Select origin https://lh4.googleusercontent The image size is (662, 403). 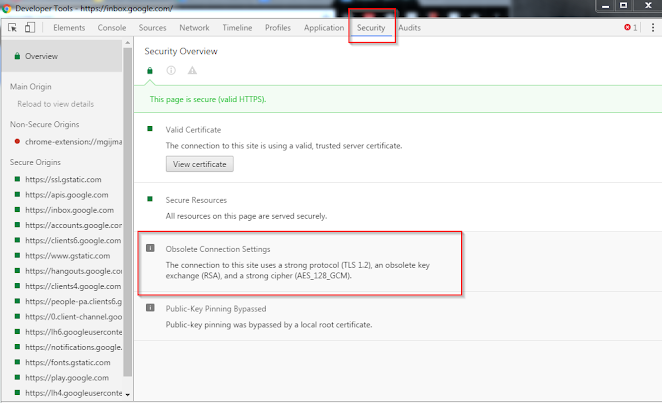pos(73,392)
